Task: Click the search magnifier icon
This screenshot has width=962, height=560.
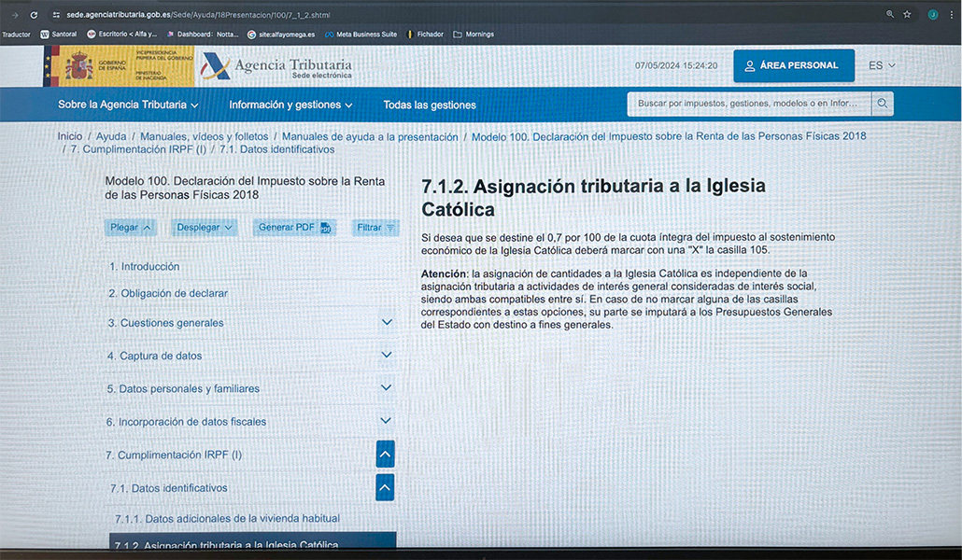Action: pos(882,104)
